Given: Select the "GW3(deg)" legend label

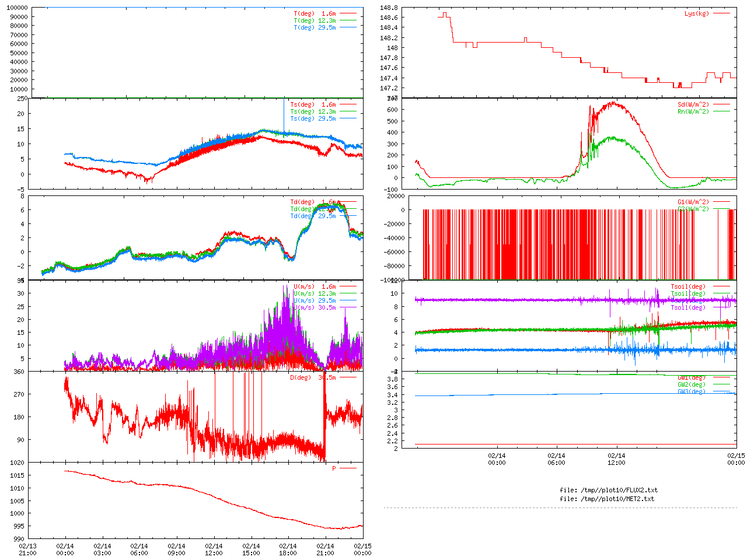Looking at the screenshot, I should coord(692,391).
